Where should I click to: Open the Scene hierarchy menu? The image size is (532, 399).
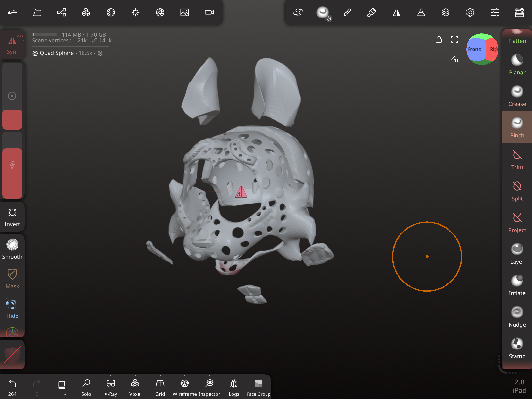coord(62,12)
